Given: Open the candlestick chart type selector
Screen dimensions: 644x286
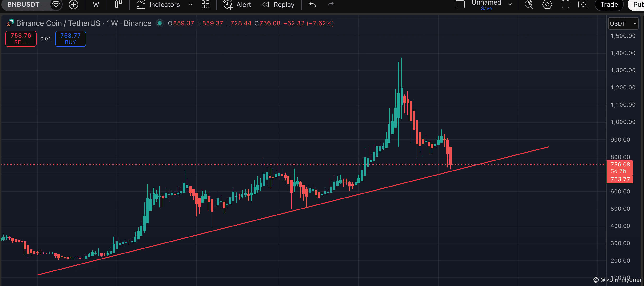Looking at the screenshot, I should point(118,4).
